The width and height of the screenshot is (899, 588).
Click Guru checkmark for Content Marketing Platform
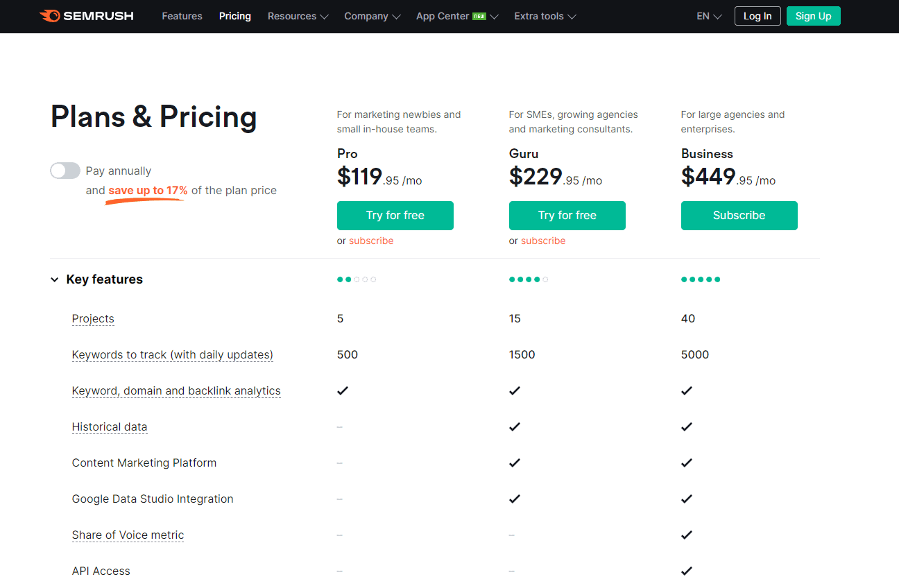pyautogui.click(x=515, y=462)
